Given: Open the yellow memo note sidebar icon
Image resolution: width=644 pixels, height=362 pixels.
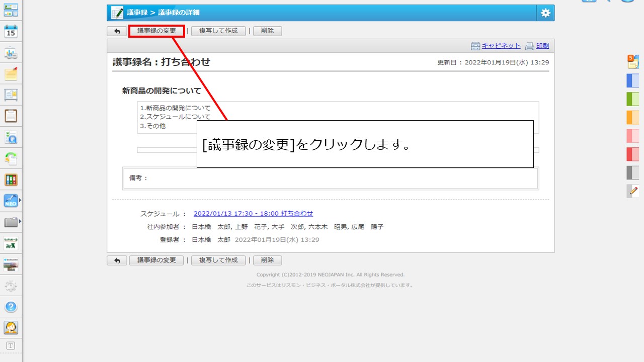Looking at the screenshot, I should (11, 74).
